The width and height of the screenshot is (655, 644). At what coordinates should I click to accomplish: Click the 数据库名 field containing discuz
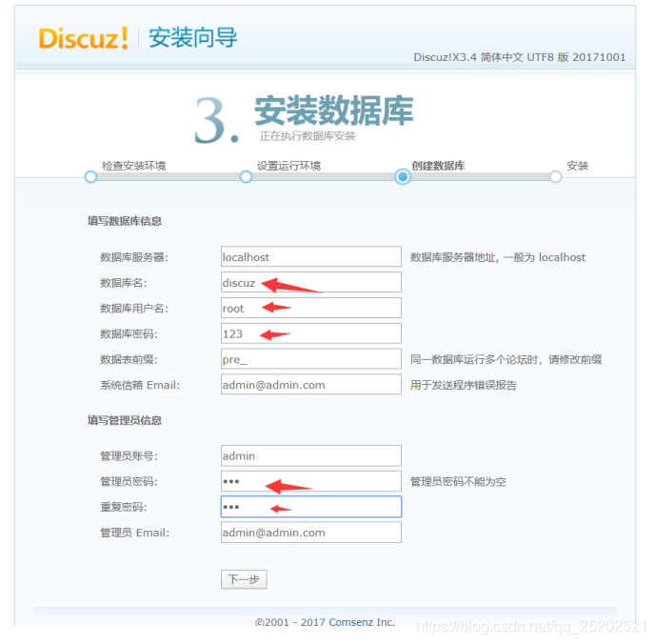(x=310, y=282)
